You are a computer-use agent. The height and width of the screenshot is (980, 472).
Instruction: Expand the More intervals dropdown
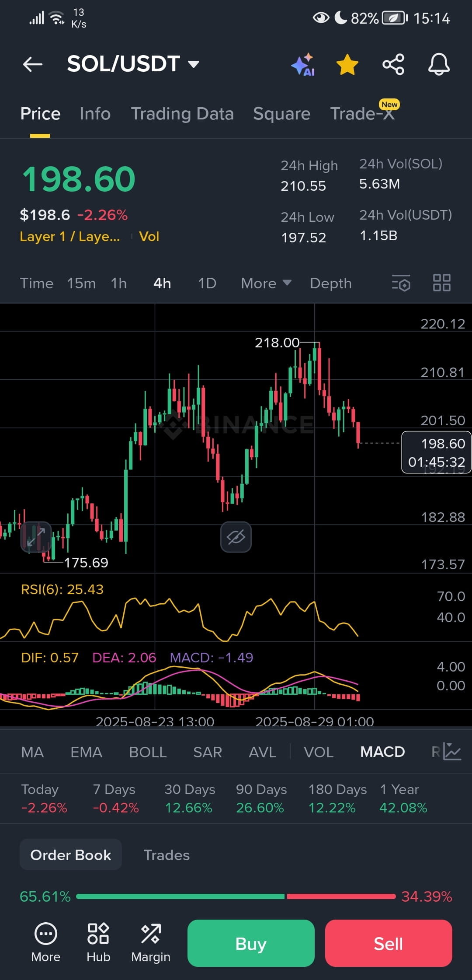pyautogui.click(x=266, y=283)
